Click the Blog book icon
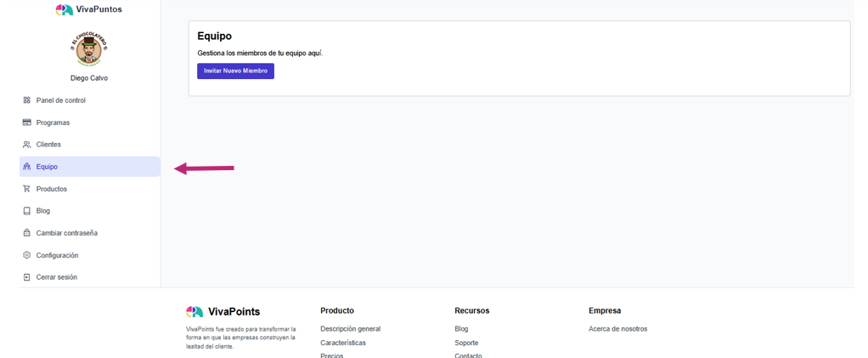This screenshot has height=358, width=868. point(26,211)
